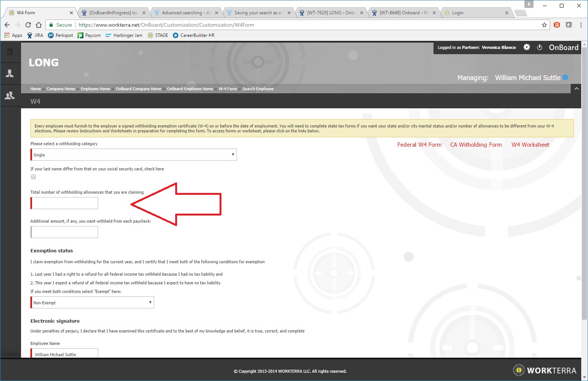Go back with browser back arrow
Viewport: 588px width, 381px height.
7,25
